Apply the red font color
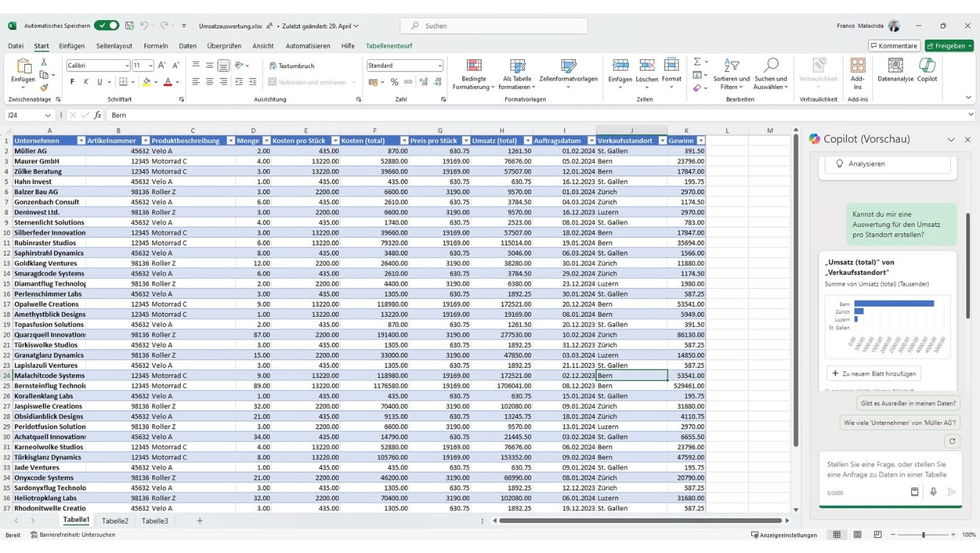The height and width of the screenshot is (553, 980). [x=168, y=82]
